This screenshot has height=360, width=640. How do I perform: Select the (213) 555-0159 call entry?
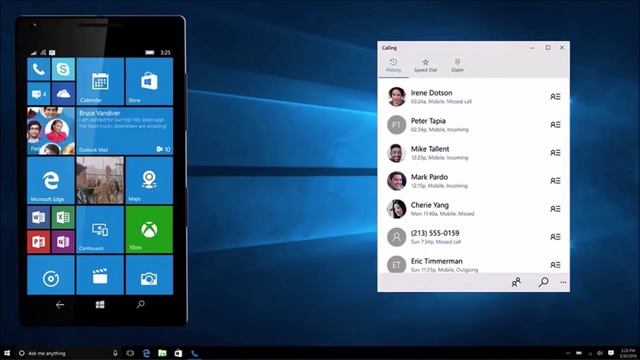[x=473, y=237]
